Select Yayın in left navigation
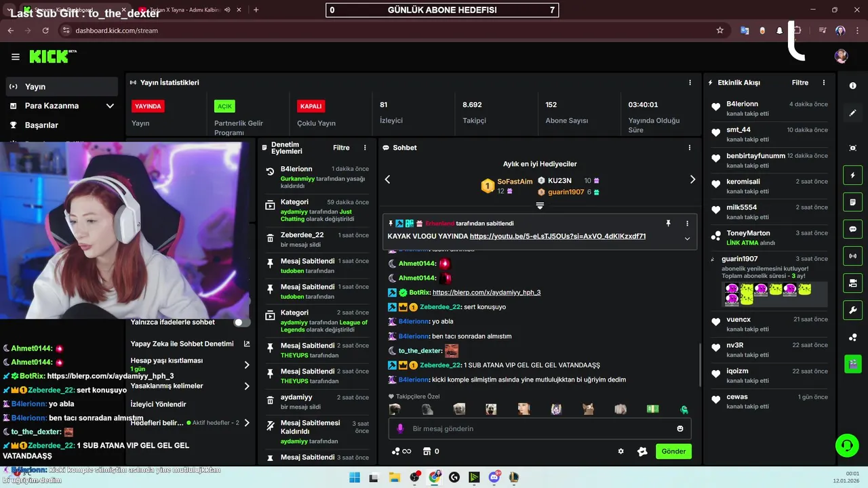Image resolution: width=868 pixels, height=488 pixels. (x=62, y=87)
